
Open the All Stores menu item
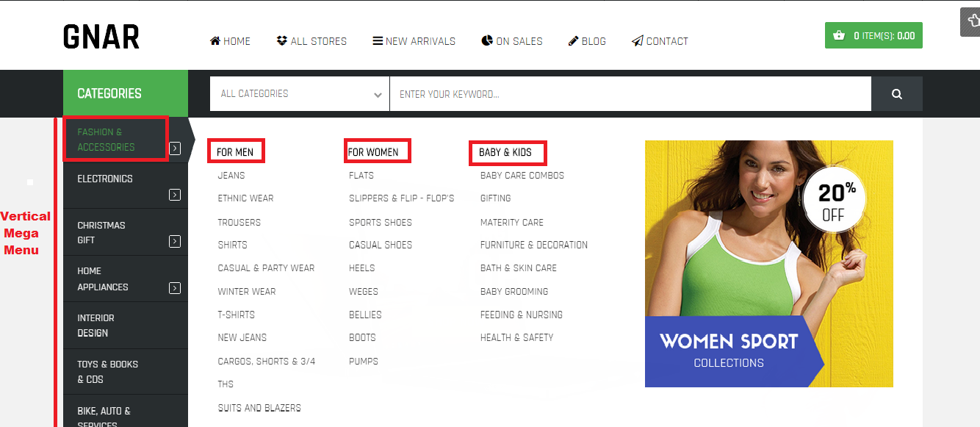point(311,41)
